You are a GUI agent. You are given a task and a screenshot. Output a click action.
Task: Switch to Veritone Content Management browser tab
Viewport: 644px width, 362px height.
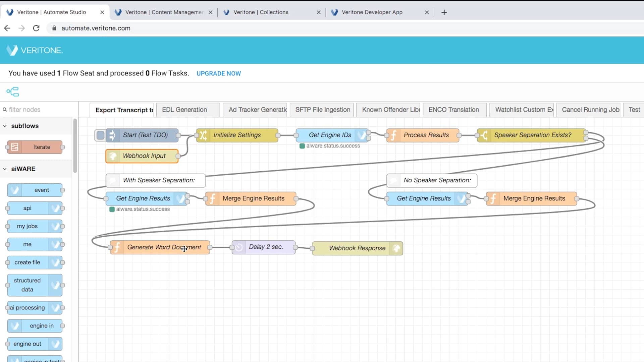163,12
